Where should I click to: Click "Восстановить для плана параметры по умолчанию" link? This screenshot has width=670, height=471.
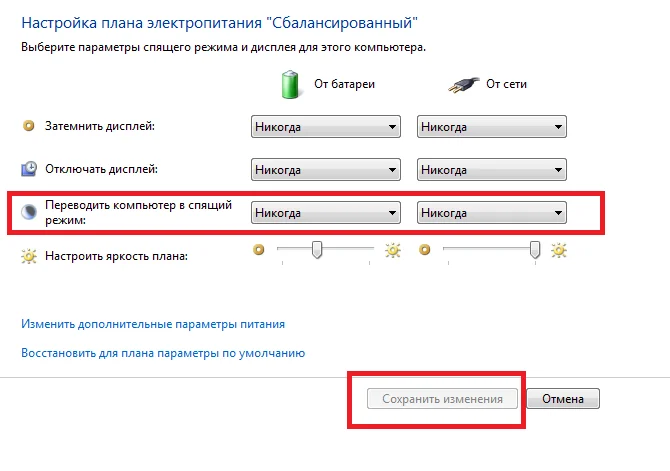pos(163,353)
